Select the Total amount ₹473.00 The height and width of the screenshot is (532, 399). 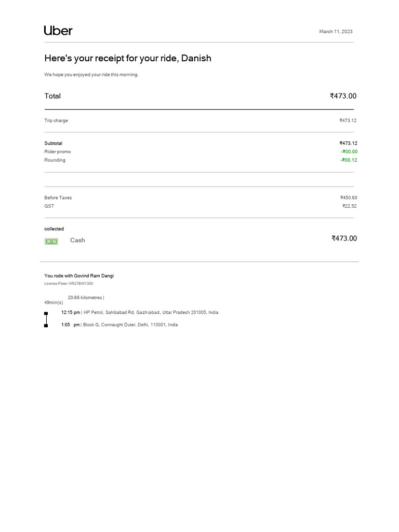click(x=343, y=96)
